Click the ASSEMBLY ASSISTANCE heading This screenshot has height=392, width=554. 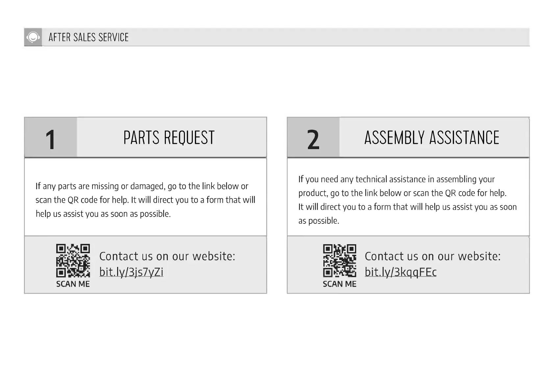pos(432,138)
